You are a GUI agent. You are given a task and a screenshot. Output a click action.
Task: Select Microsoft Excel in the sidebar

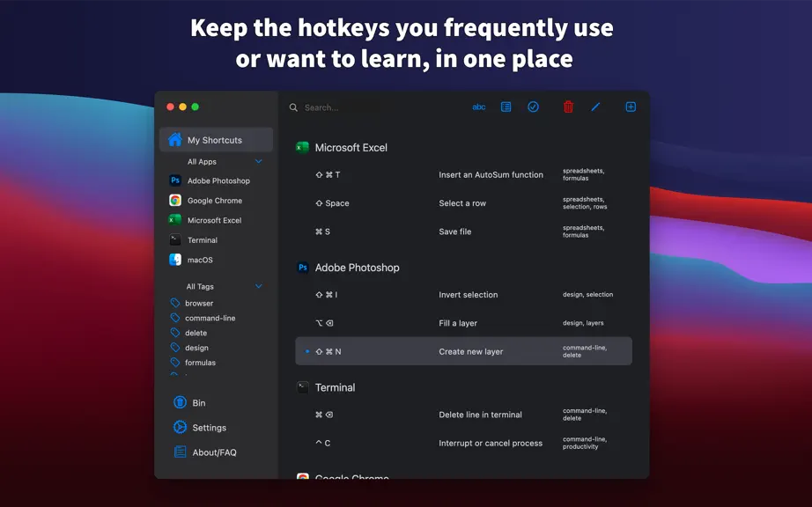pyautogui.click(x=216, y=220)
